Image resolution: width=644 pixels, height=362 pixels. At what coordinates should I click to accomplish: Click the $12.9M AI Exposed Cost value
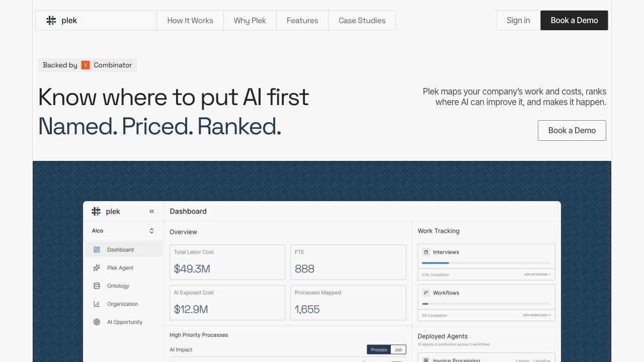pyautogui.click(x=191, y=309)
